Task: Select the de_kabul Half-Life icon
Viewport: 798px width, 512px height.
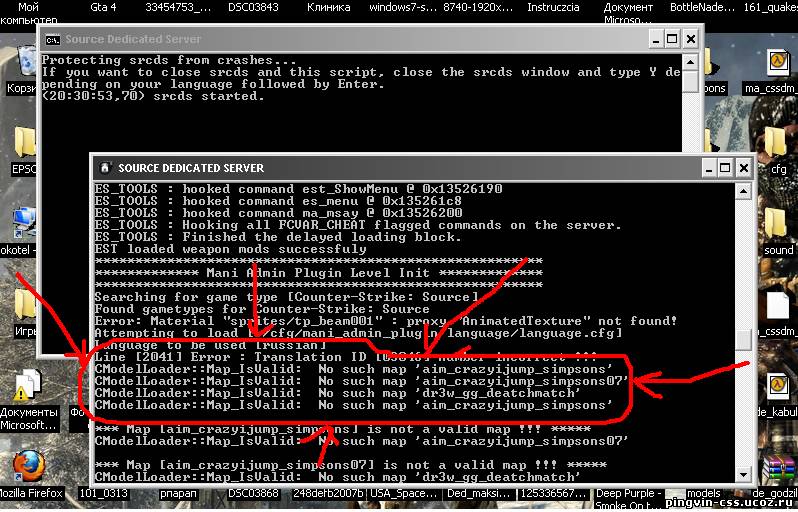Action: point(778,387)
